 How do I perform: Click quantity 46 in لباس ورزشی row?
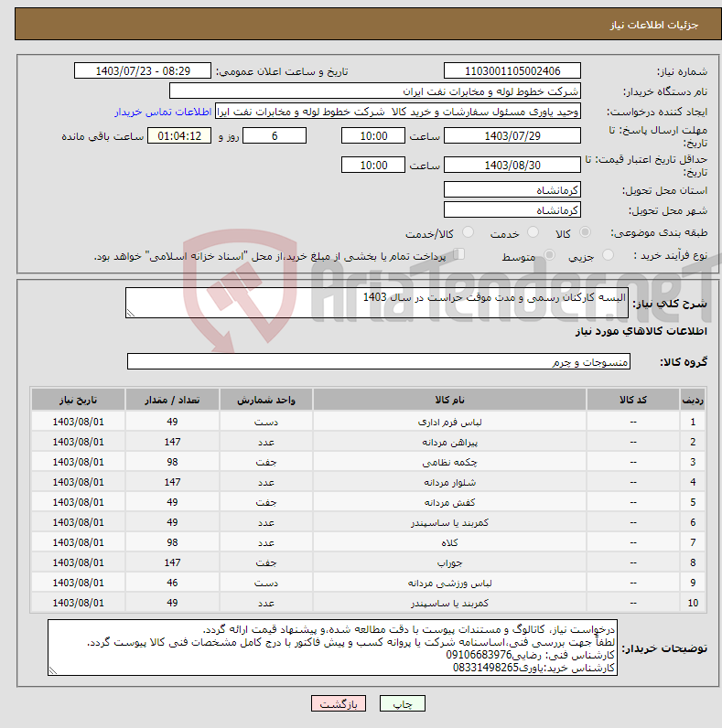[172, 583]
